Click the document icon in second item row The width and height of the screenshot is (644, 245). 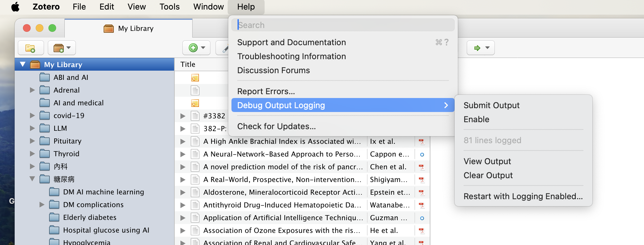tap(195, 90)
